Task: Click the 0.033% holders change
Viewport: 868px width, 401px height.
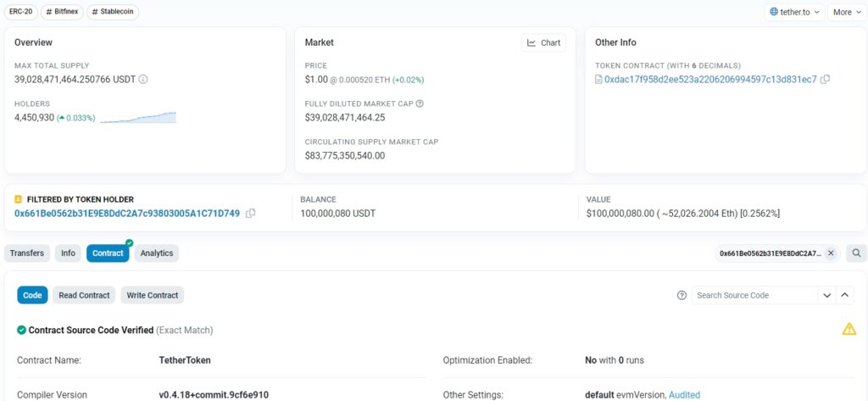Action: [75, 118]
